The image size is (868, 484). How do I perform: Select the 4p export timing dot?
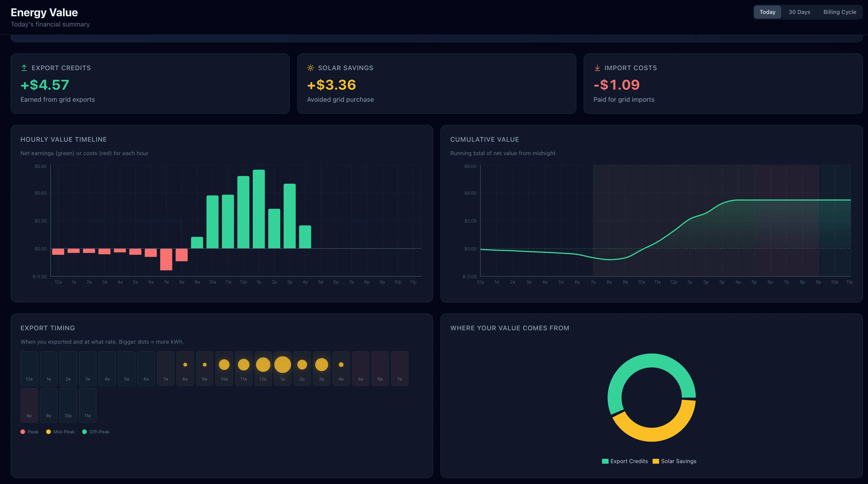[341, 365]
